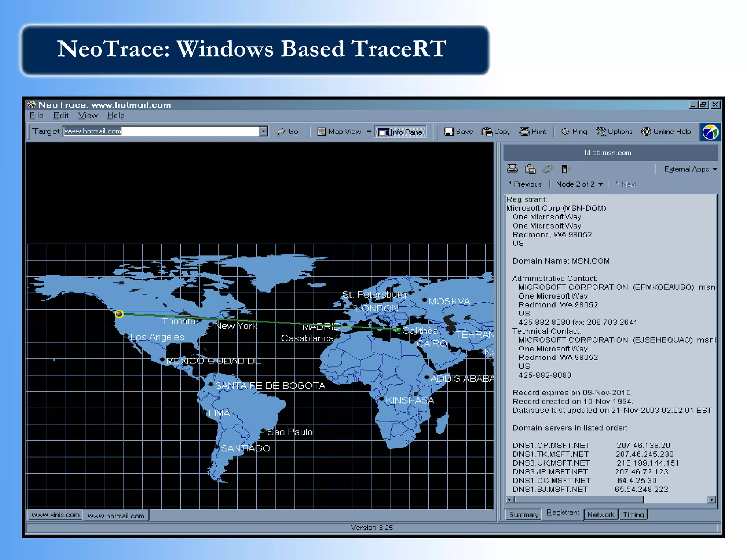The image size is (747, 560).
Task: Click the printer icon in info pane
Action: point(512,169)
